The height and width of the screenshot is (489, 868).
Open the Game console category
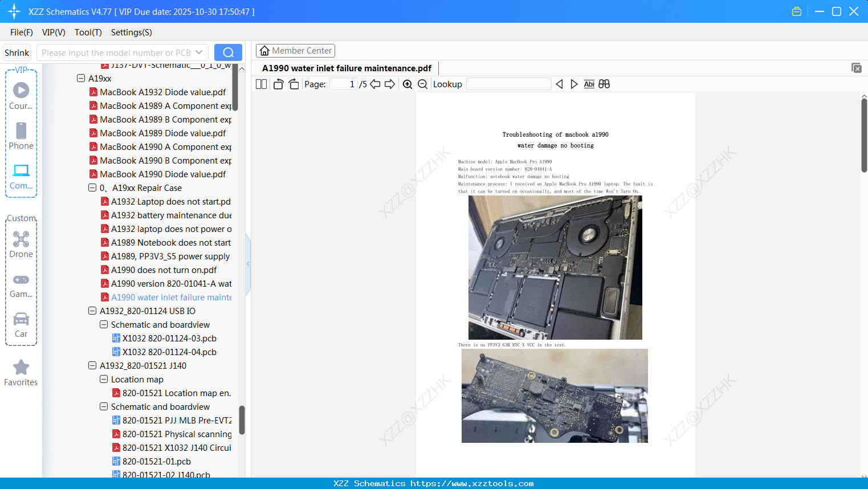(21, 286)
